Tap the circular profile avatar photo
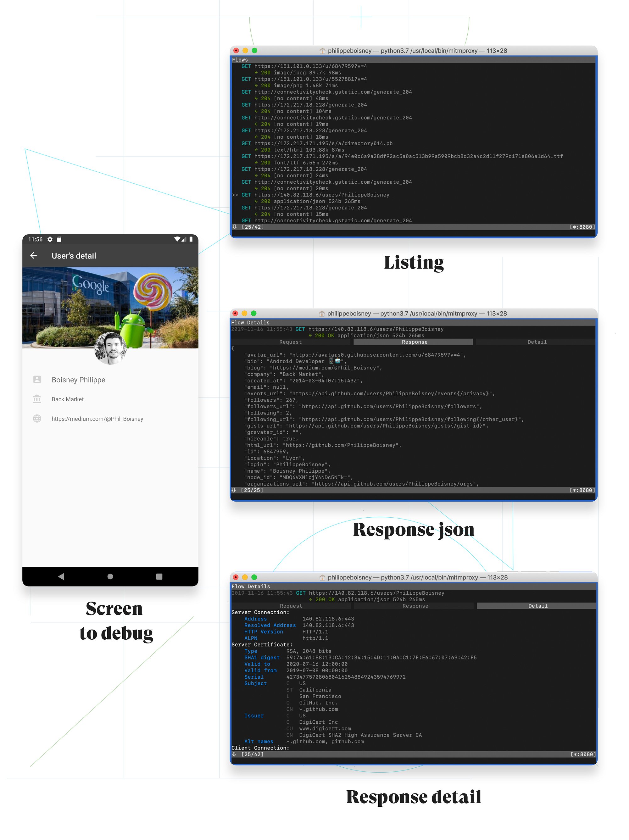629x840 pixels. click(x=110, y=348)
